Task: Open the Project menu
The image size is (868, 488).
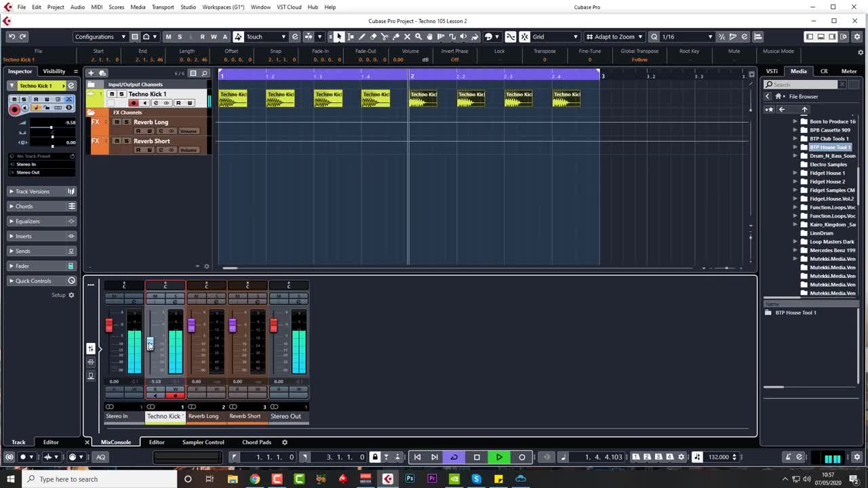Action: click(x=56, y=7)
